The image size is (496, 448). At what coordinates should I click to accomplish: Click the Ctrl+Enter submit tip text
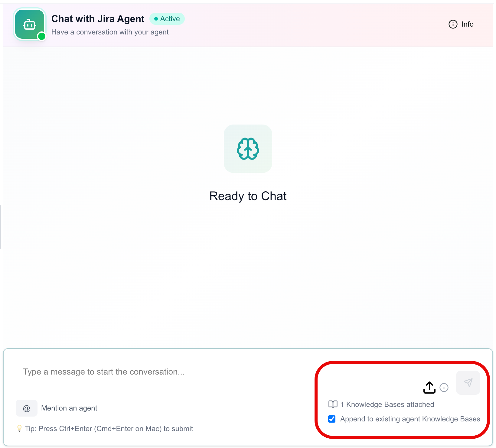coord(109,429)
